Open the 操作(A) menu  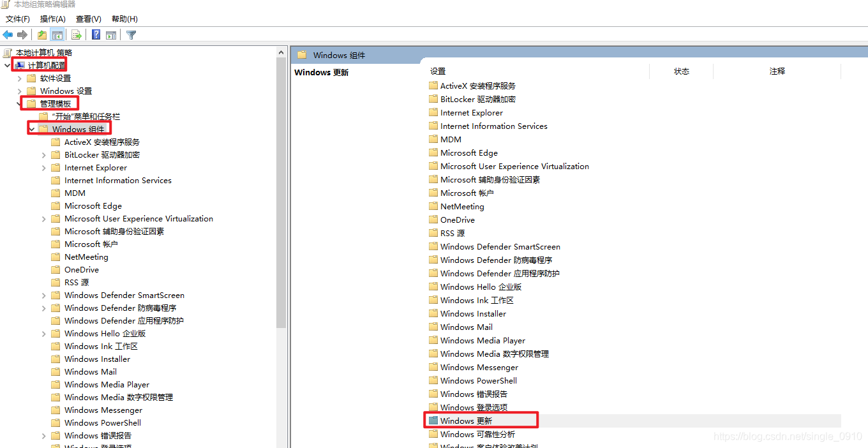pyautogui.click(x=52, y=19)
